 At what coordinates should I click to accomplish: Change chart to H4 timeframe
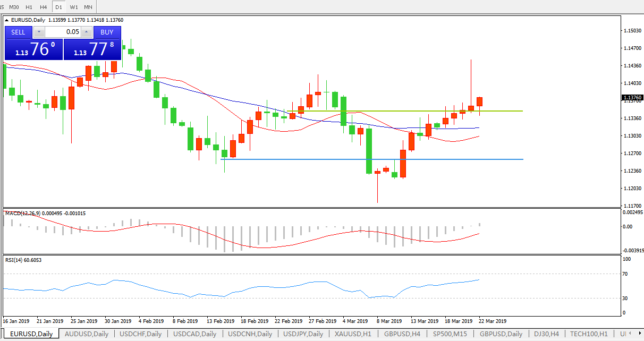(44, 7)
